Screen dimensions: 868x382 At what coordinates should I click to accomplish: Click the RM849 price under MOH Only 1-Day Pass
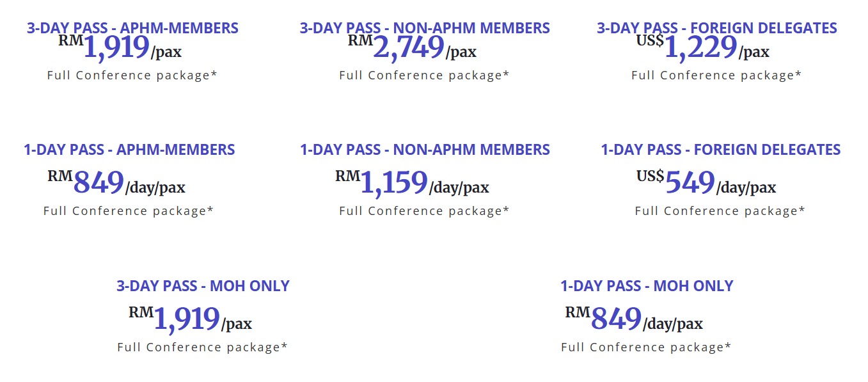pyautogui.click(x=633, y=320)
